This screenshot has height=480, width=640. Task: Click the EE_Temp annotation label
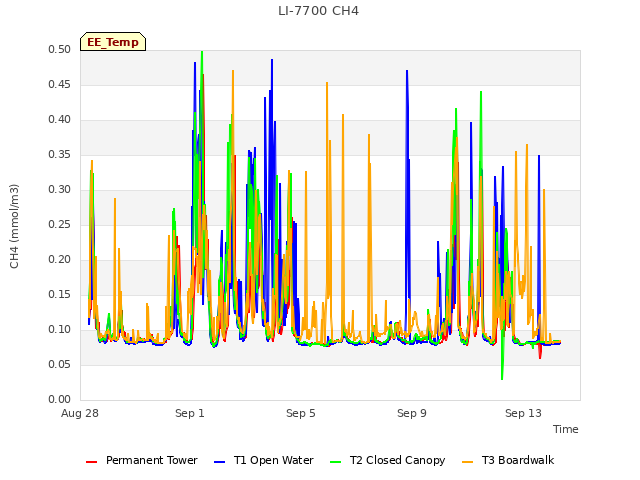coord(113,42)
